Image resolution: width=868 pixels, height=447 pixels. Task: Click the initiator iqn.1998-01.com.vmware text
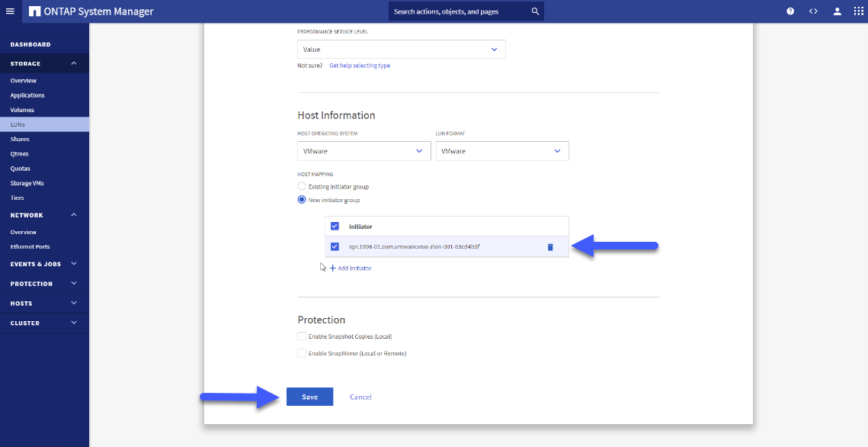coord(414,246)
